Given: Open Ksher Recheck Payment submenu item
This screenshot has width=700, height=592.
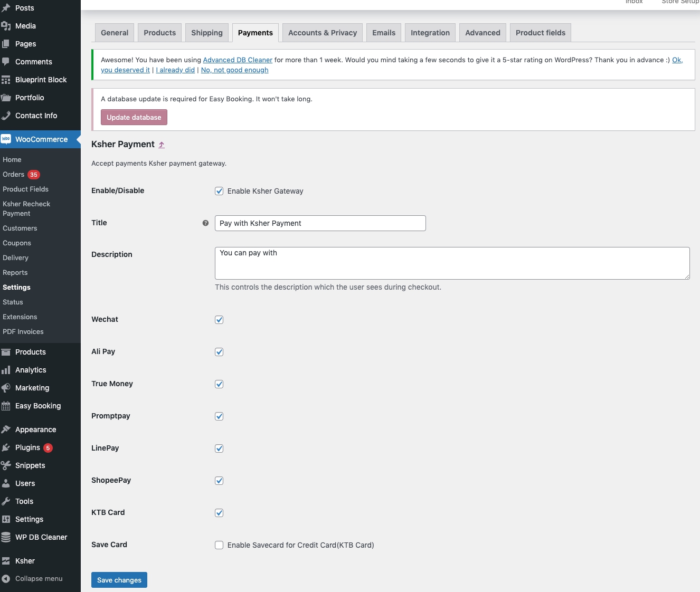Looking at the screenshot, I should pos(26,209).
